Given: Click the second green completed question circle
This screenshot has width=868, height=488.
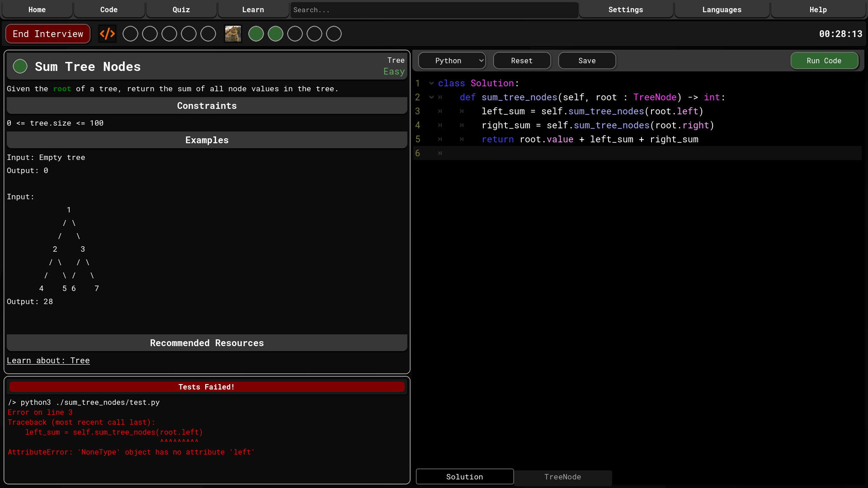Looking at the screenshot, I should 275,33.
